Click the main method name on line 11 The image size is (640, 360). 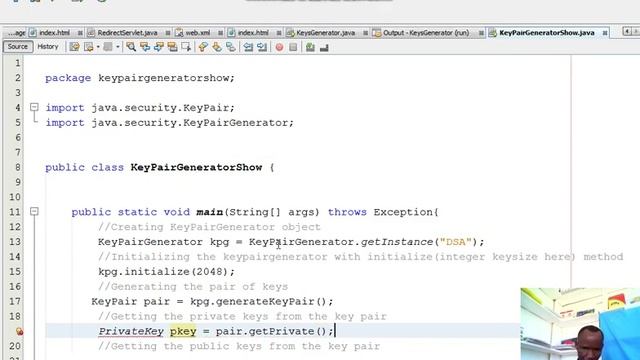209,212
